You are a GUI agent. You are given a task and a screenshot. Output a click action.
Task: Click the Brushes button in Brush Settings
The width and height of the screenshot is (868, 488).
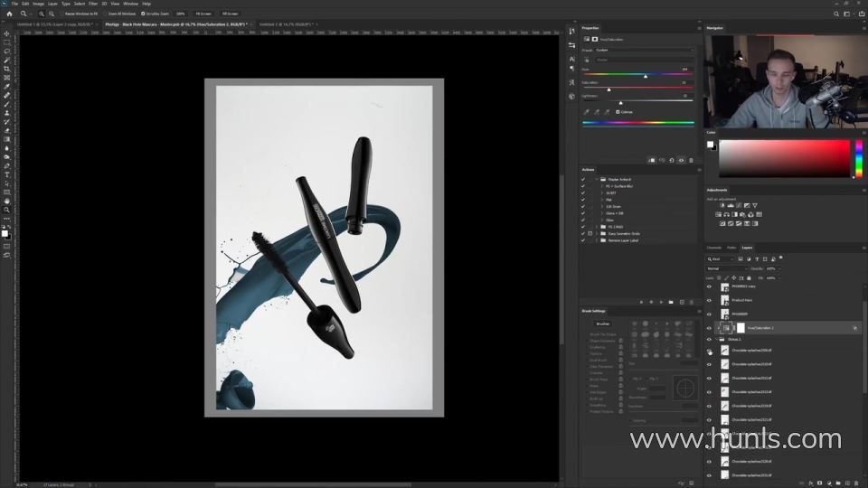tap(602, 323)
